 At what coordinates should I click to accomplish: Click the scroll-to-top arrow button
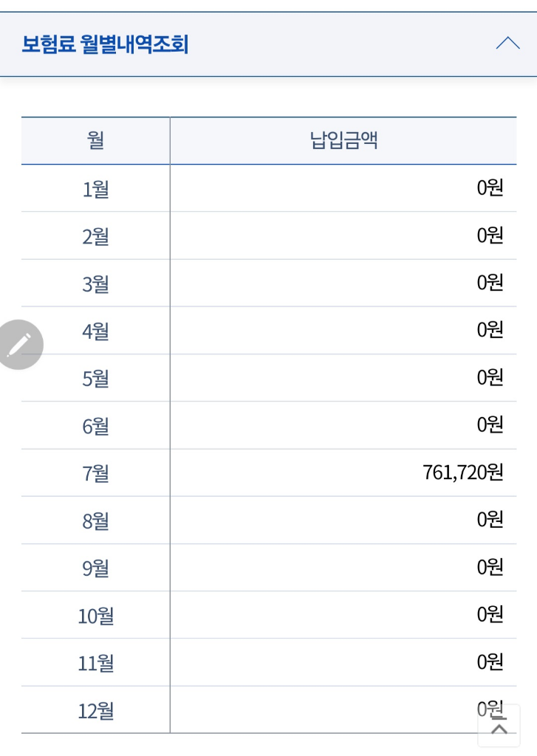click(499, 727)
